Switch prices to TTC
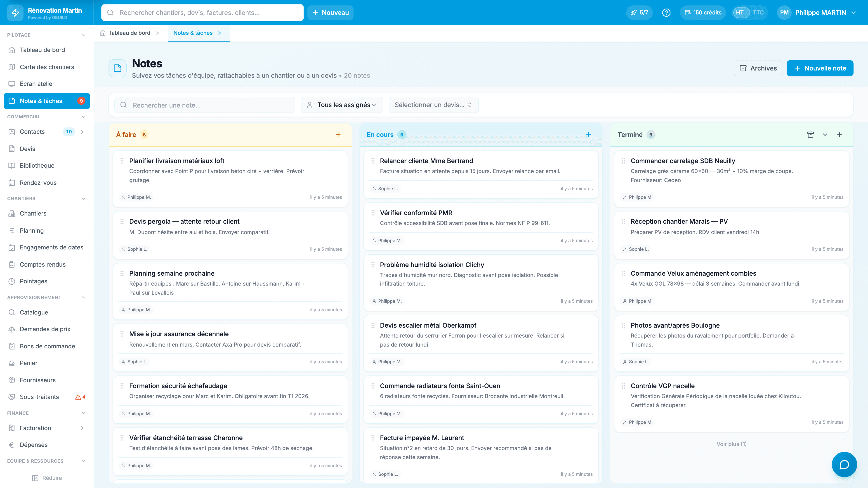The image size is (868, 488). point(758,12)
